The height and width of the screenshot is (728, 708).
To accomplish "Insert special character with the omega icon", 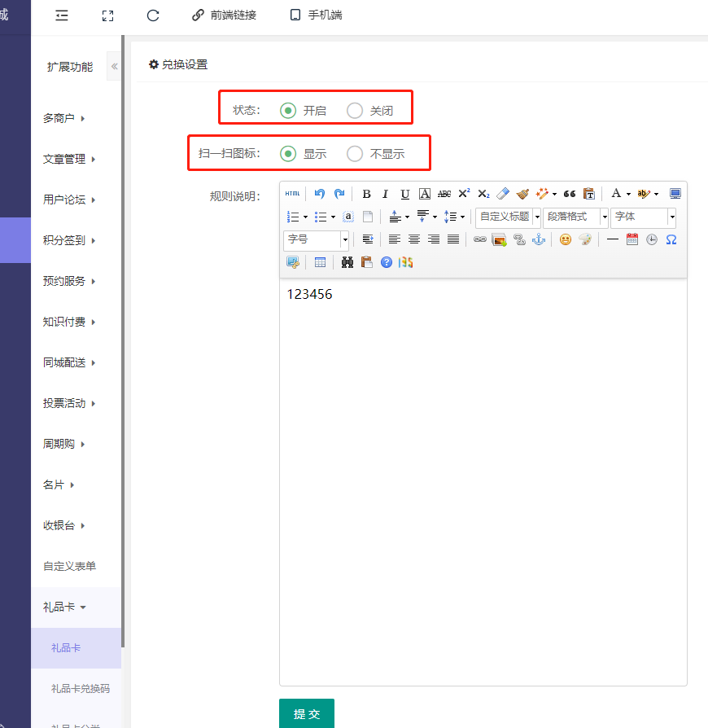I will coord(671,239).
